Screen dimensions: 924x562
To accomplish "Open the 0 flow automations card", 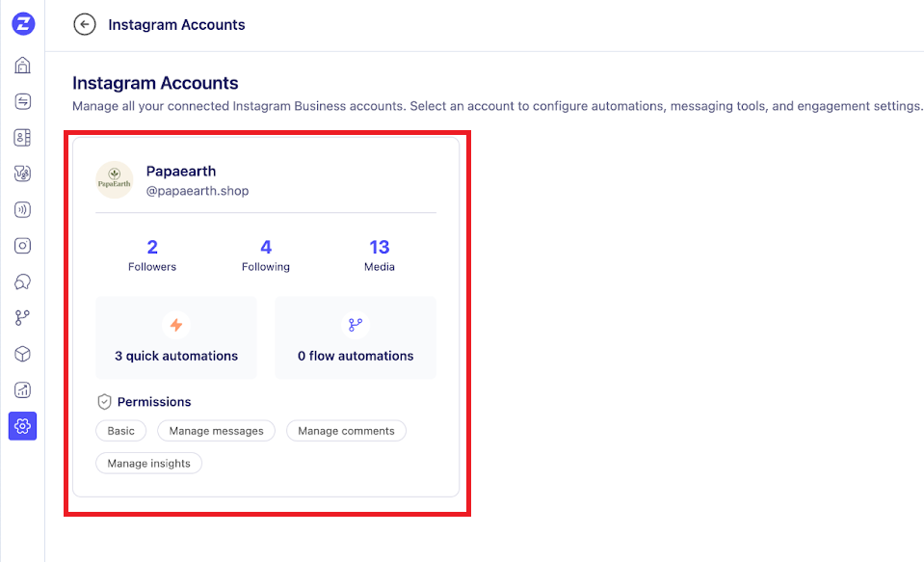I will [356, 337].
